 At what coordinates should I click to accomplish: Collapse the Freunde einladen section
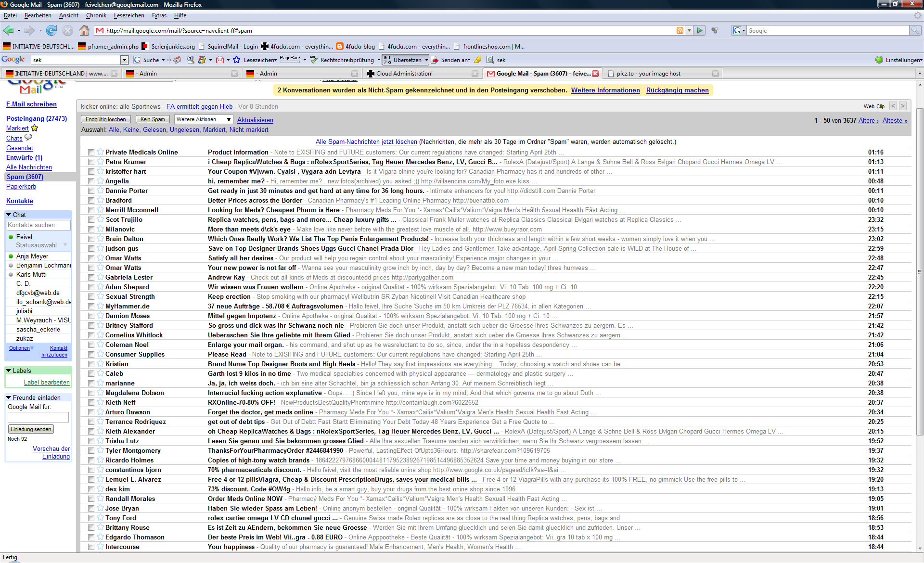[9, 397]
